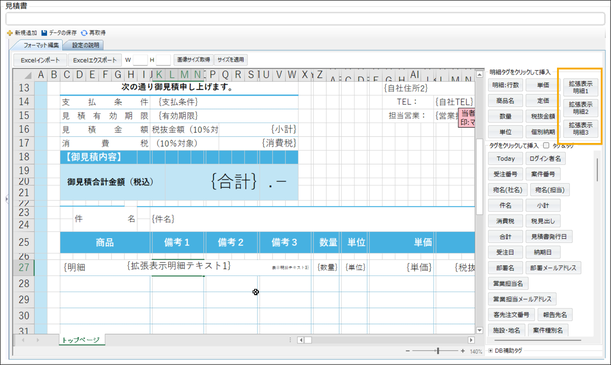Screen dimensions: 611x365
Task: Click the Excelインポート button
Action: 41,60
